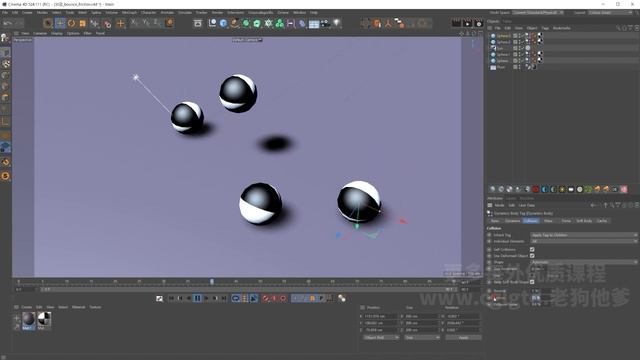This screenshot has height=360, width=640.
Task: Open Edit Render Settings icon
Action: pos(478,23)
